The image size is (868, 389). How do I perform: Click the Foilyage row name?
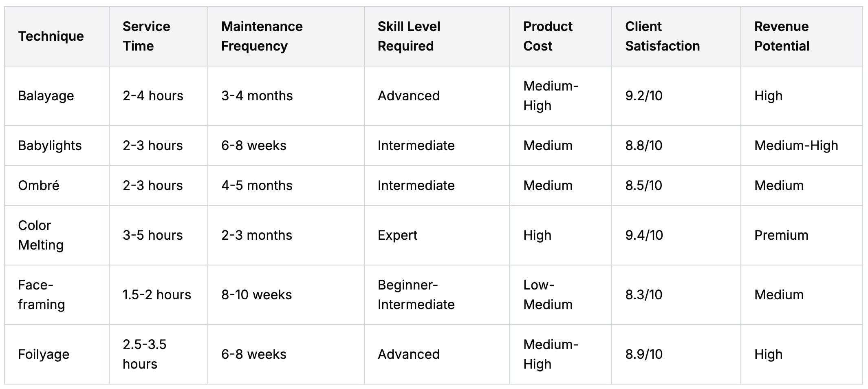click(44, 354)
